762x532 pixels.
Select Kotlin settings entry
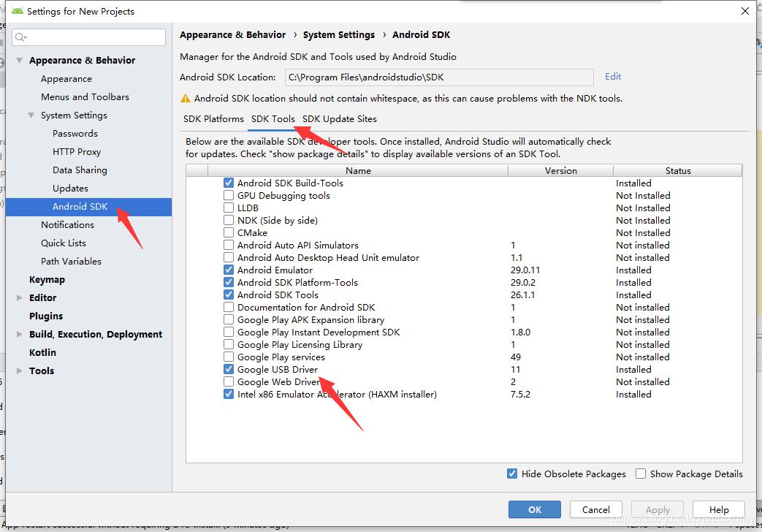pos(42,352)
